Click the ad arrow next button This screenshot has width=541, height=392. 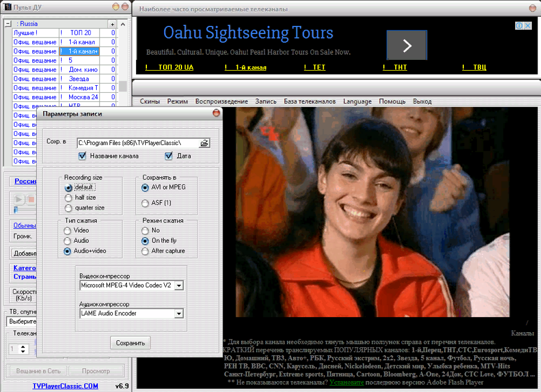pos(407,45)
